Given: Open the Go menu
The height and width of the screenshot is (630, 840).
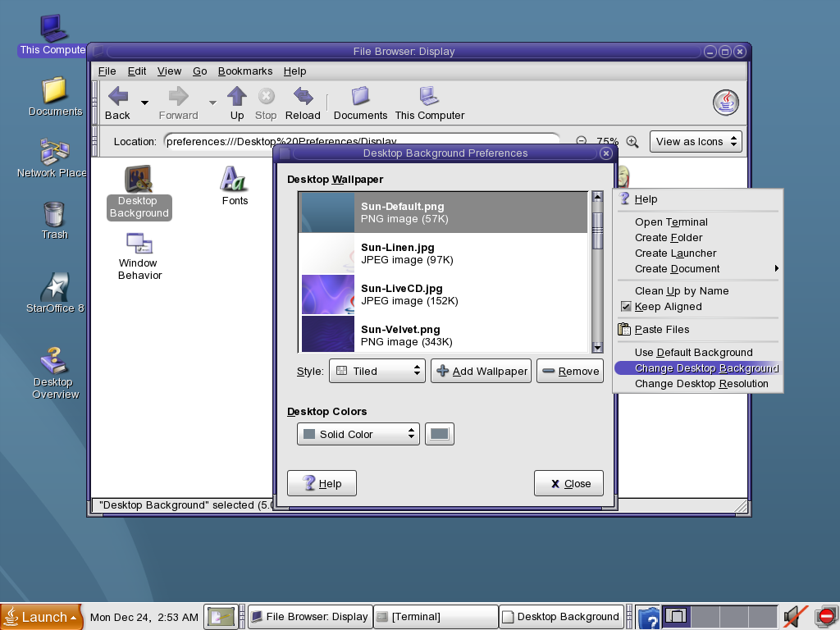Looking at the screenshot, I should click(x=200, y=71).
